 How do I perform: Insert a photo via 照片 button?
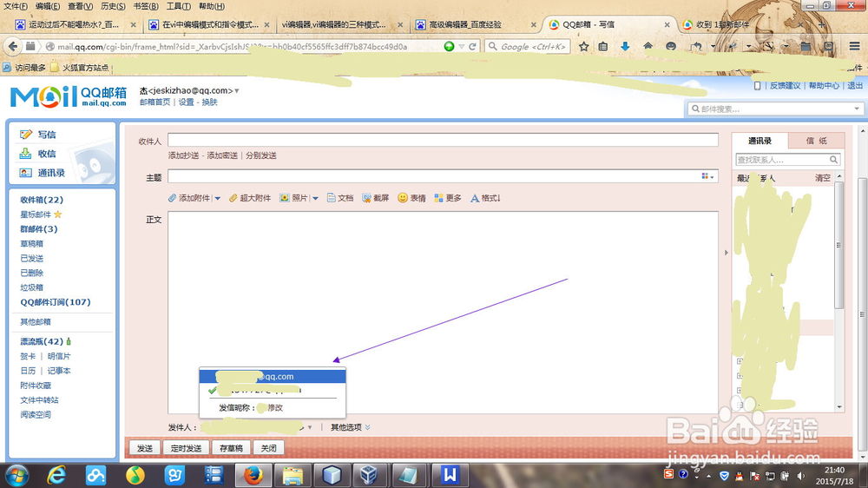[294, 198]
